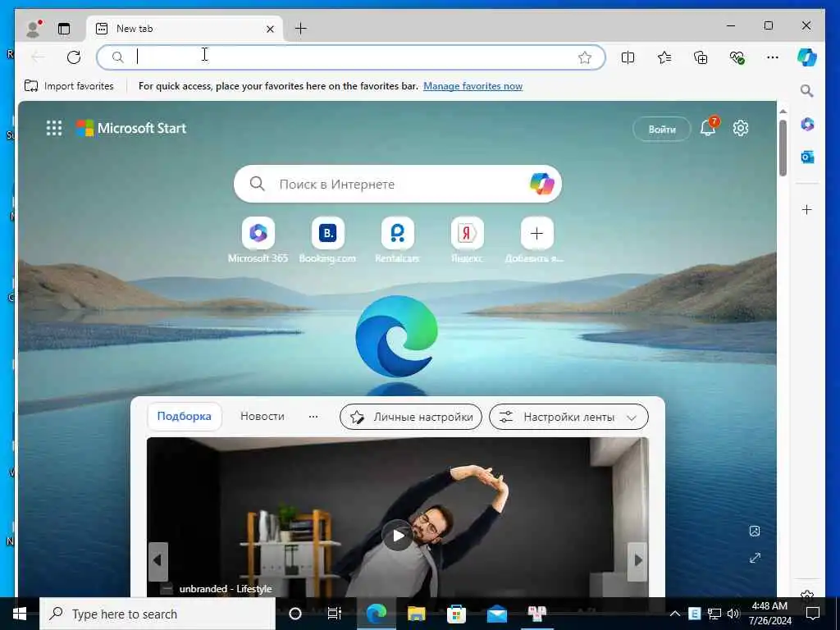
Task: Open the background image info icon
Action: [x=755, y=531]
